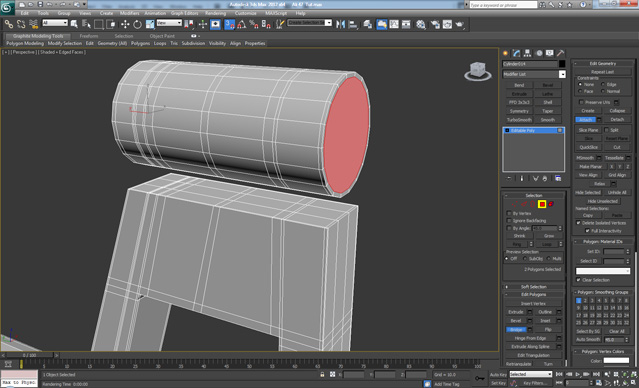Screen dimensions: 639x388
Task: Switch to the Modify command panel
Action: [x=517, y=53]
